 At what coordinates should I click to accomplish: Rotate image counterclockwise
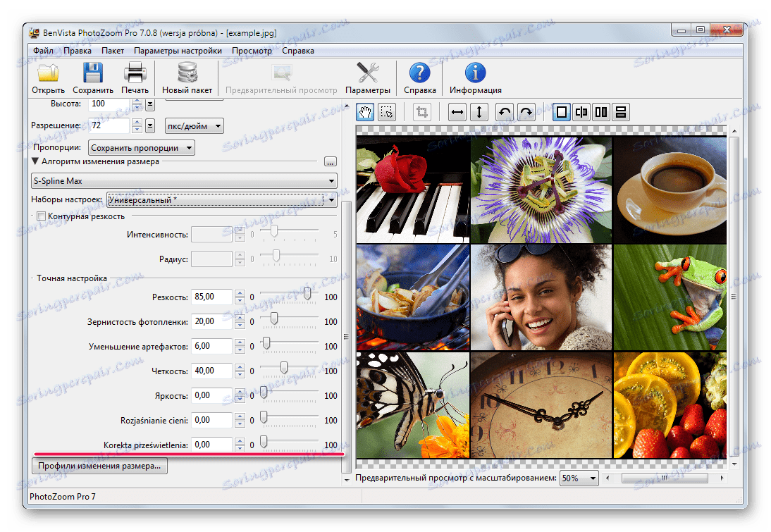[504, 112]
